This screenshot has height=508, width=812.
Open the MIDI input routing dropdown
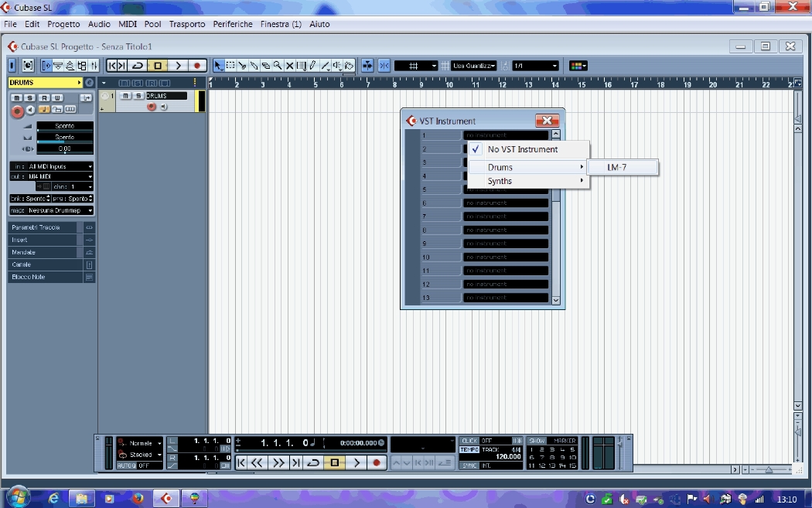coord(51,166)
